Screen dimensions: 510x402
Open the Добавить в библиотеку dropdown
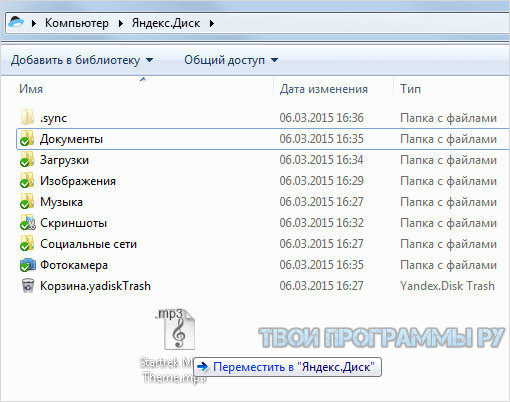82,60
